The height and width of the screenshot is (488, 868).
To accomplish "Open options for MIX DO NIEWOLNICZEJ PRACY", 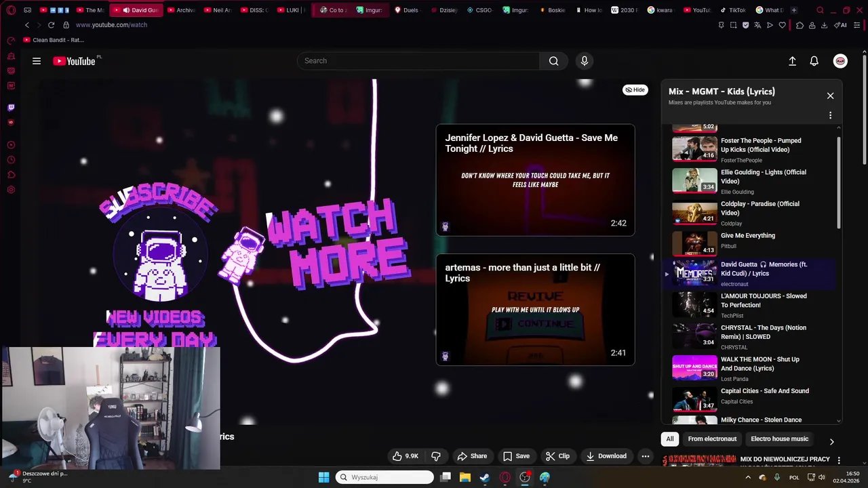I will 839,461.
